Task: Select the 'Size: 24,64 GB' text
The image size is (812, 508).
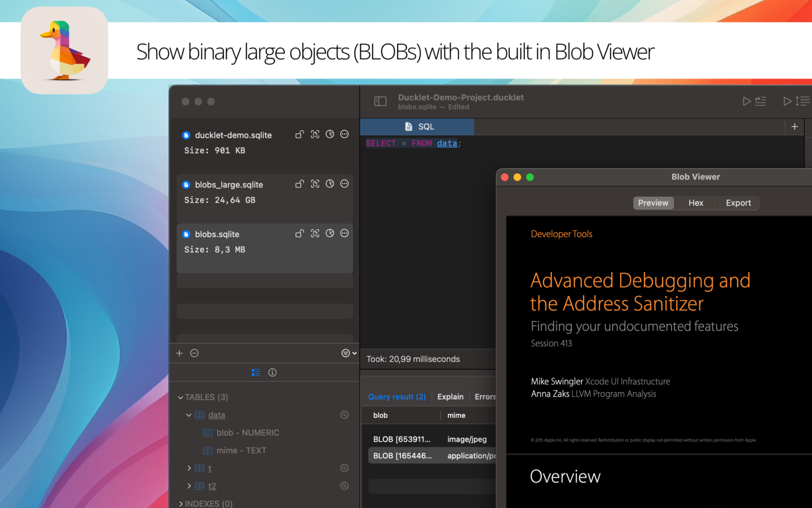Action: (220, 200)
